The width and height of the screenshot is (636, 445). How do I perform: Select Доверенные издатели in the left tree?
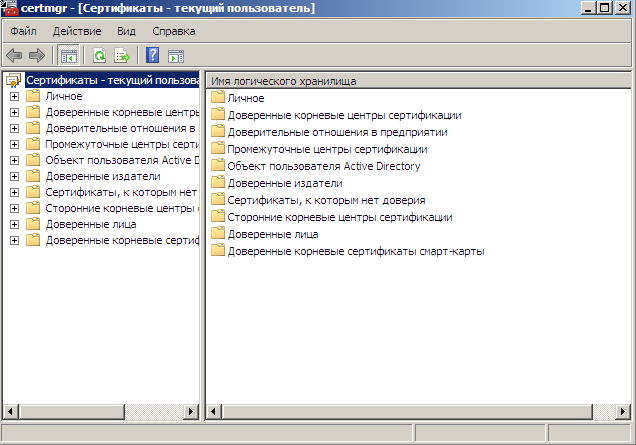coord(103,176)
